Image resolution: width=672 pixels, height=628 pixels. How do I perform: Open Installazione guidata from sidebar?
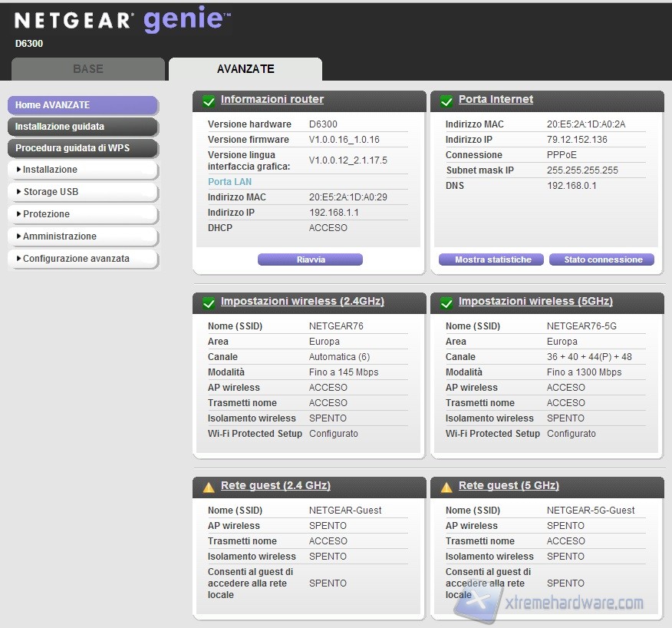pos(82,127)
